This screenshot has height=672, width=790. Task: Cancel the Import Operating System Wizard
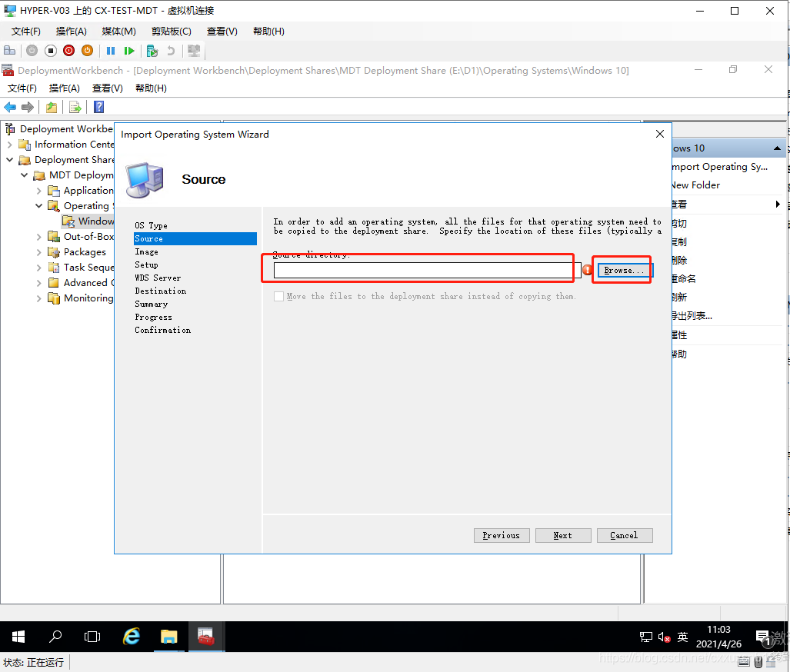click(625, 535)
